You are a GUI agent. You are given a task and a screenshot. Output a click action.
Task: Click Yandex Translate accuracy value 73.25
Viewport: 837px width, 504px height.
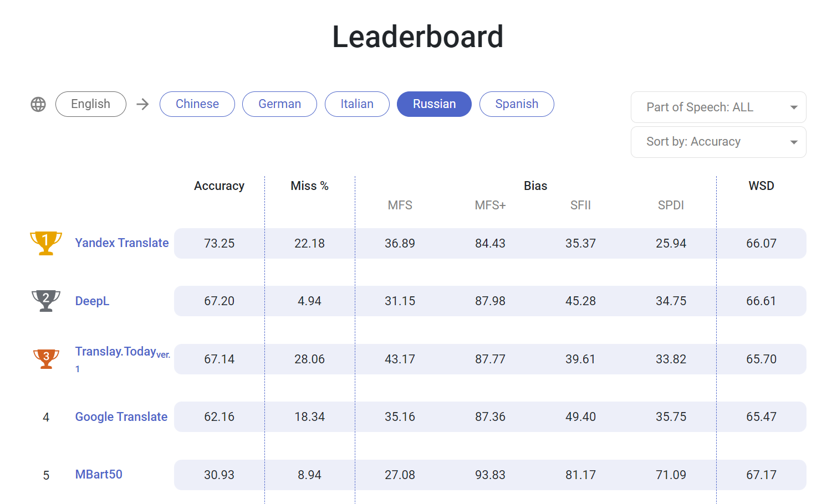(219, 244)
